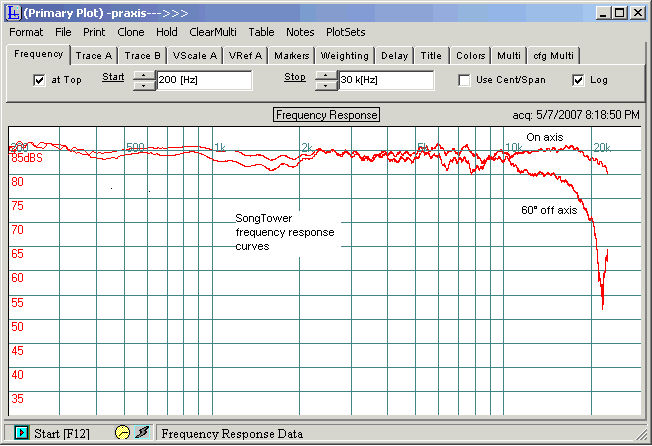Click the Stop frequency input field
Image resolution: width=652 pixels, height=446 pixels.
(x=386, y=80)
